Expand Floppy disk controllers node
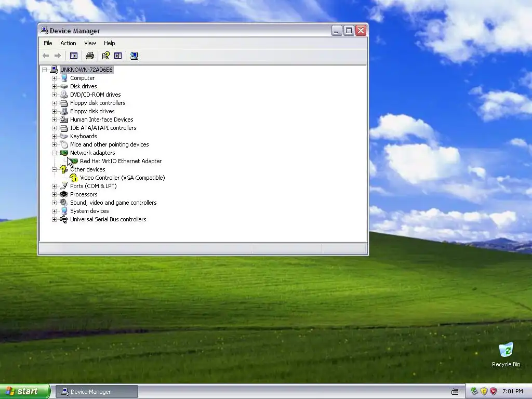The height and width of the screenshot is (399, 532). (x=54, y=103)
